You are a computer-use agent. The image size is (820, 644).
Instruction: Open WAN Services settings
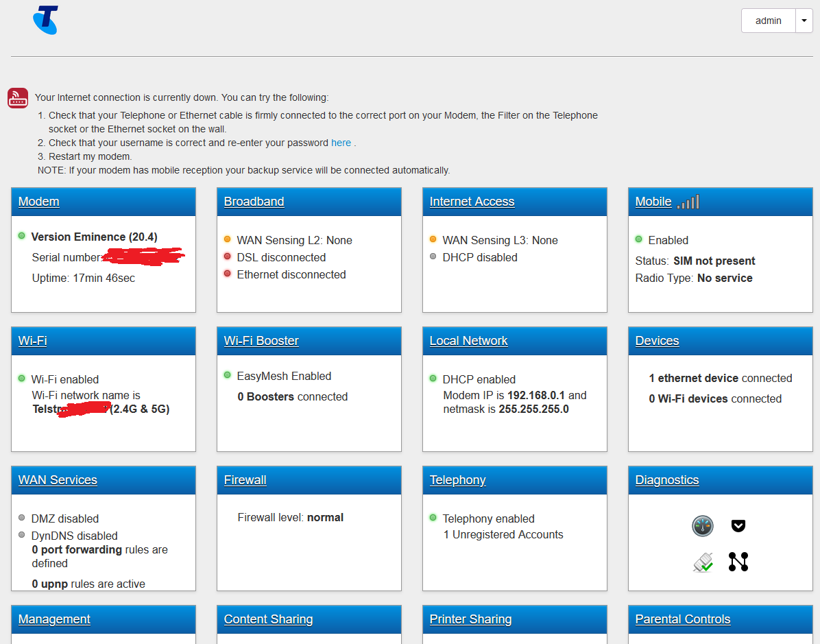[x=58, y=480]
